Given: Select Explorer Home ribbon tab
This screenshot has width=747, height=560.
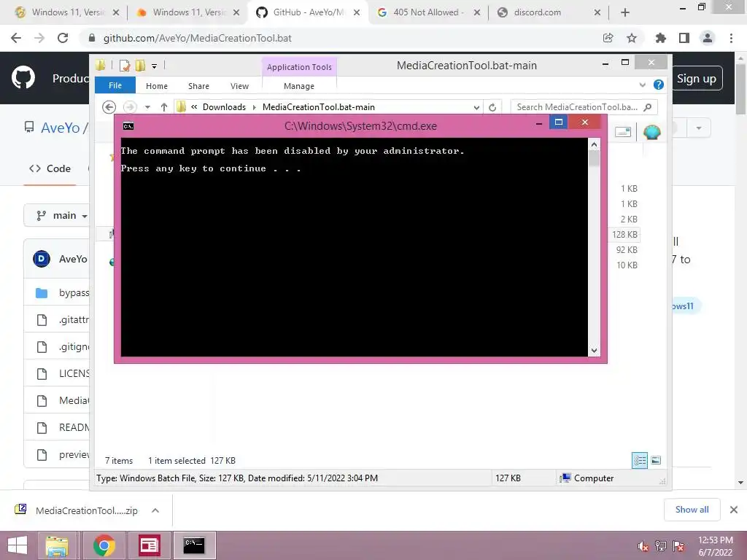Looking at the screenshot, I should point(157,86).
